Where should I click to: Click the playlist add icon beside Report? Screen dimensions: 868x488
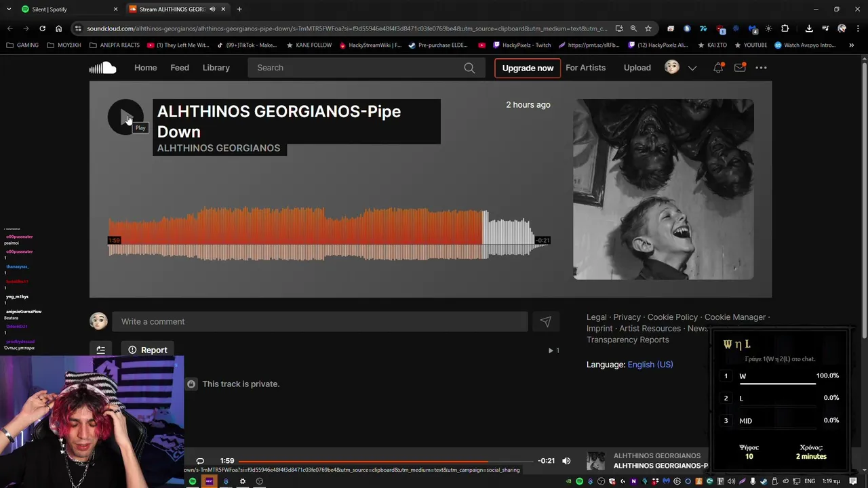100,350
